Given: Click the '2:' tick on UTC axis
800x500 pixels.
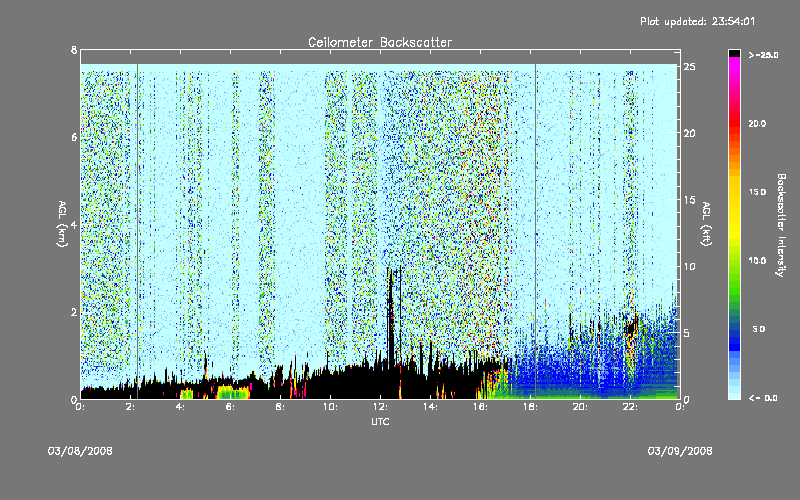Looking at the screenshot, I should coord(131,407).
